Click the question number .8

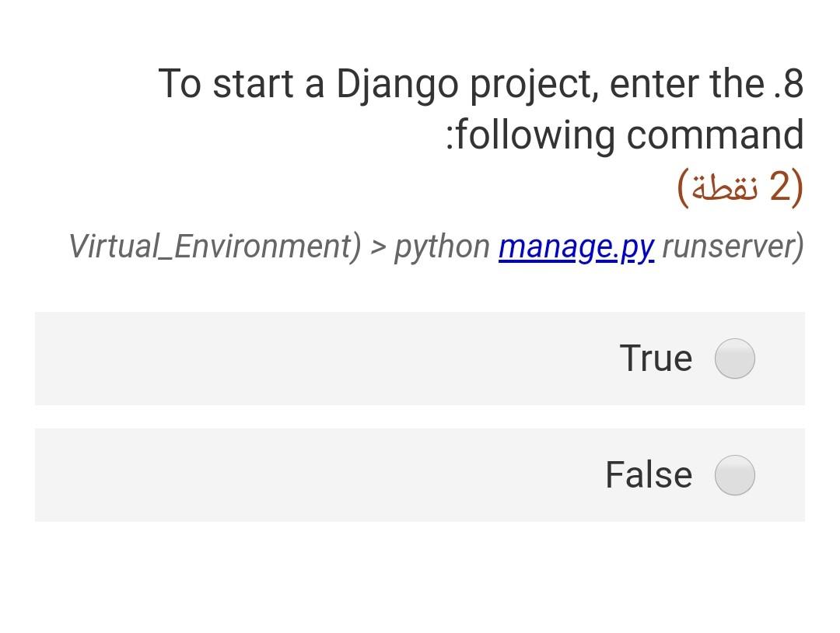pyautogui.click(x=789, y=84)
